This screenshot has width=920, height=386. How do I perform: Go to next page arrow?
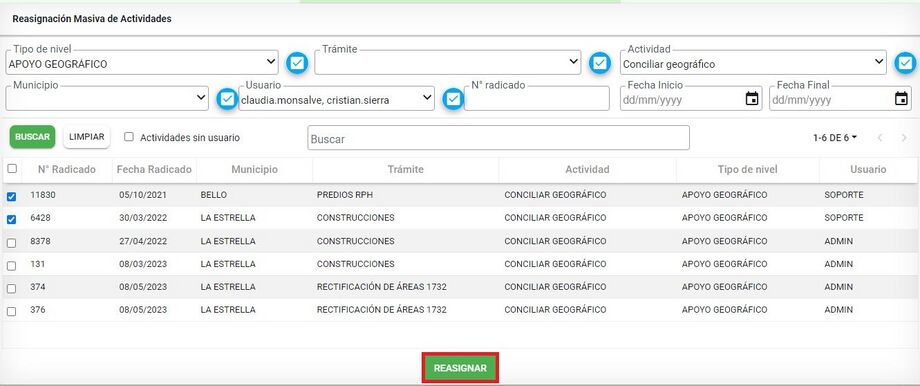[904, 138]
